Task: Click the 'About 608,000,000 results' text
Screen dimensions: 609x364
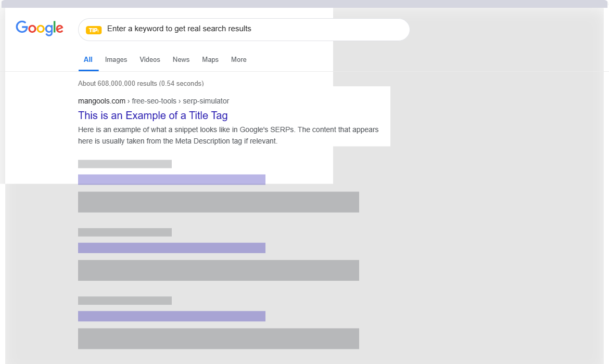Action: pos(141,83)
